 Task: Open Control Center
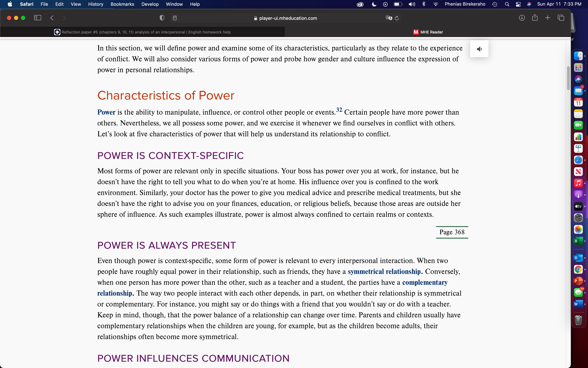(x=518, y=4)
